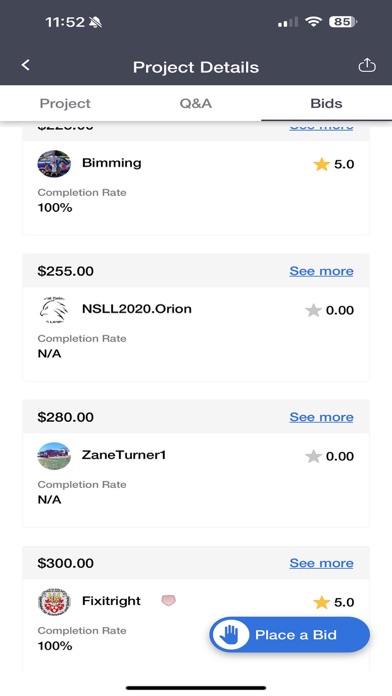Image resolution: width=392 pixels, height=696 pixels.
Task: Tap the back arrow in header
Action: click(x=26, y=65)
